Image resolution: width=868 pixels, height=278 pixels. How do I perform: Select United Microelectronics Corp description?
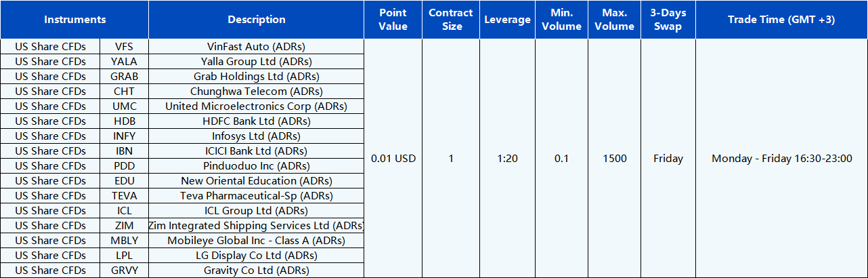257,106
